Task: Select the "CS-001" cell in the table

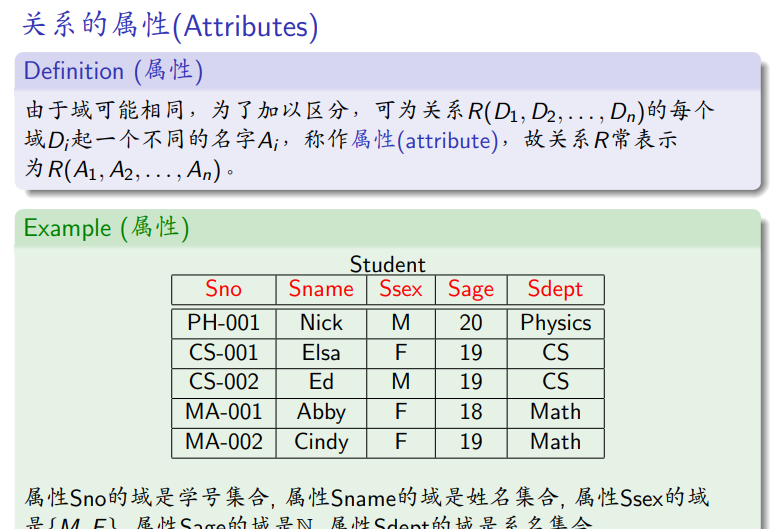Action: [223, 353]
